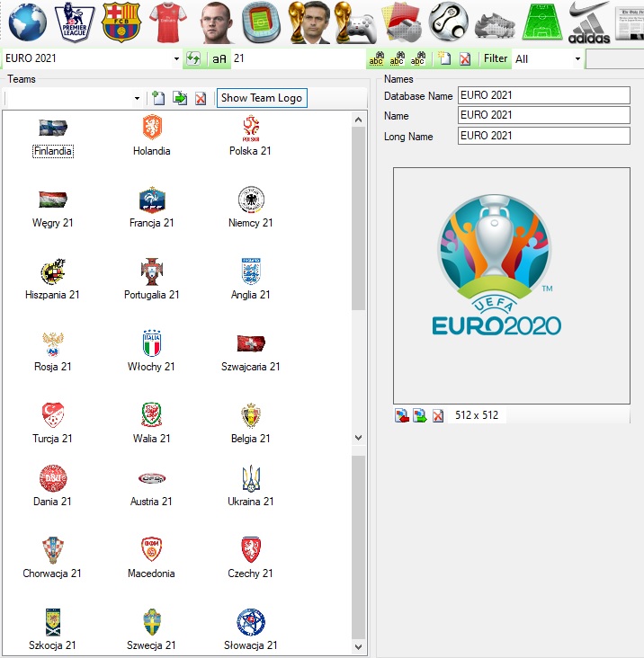Click the green arrow import team icon

pyautogui.click(x=180, y=98)
